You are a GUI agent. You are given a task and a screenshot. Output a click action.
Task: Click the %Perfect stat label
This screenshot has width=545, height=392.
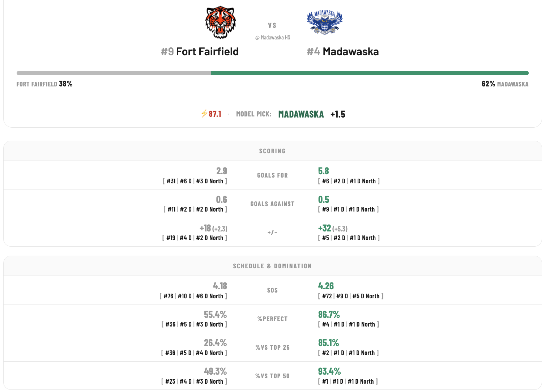[272, 319]
